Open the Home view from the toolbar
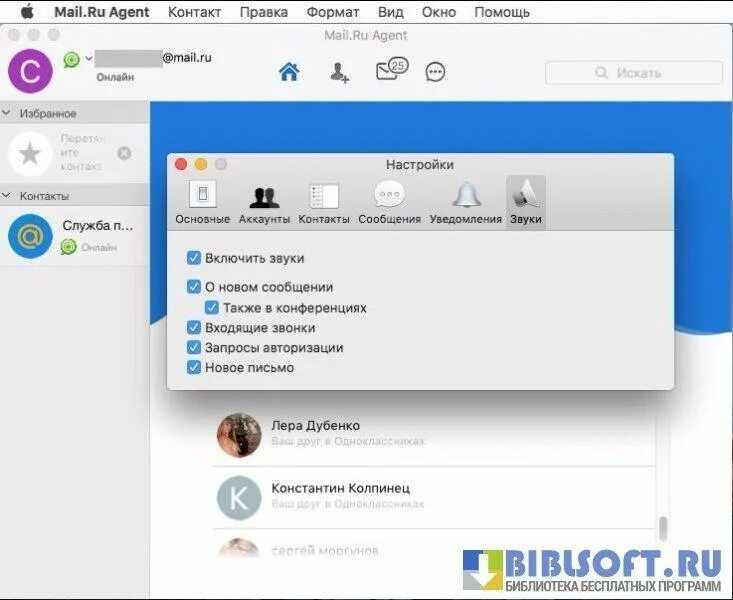Image resolution: width=733 pixels, height=600 pixels. tap(289, 72)
